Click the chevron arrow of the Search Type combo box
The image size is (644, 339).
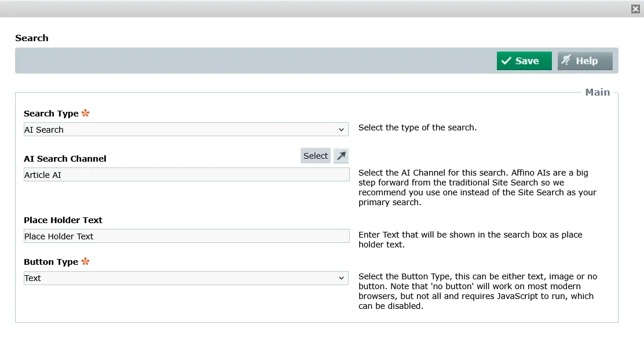click(x=341, y=130)
